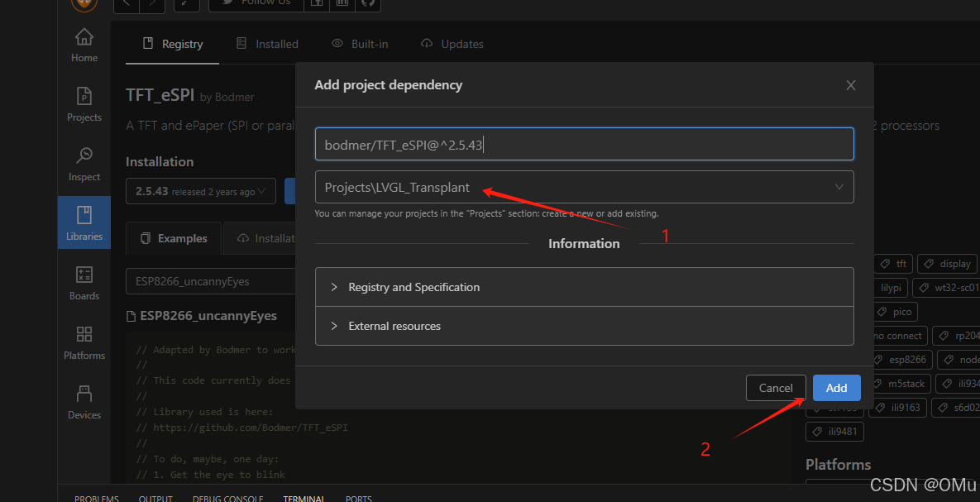Select the Installation tab beside Examples

pyautogui.click(x=260, y=238)
